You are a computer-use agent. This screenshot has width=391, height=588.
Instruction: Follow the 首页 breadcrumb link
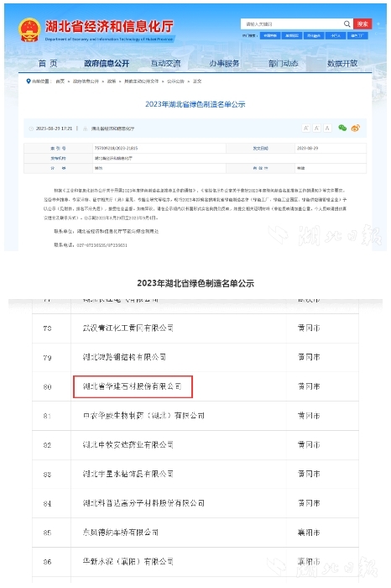tap(60, 81)
